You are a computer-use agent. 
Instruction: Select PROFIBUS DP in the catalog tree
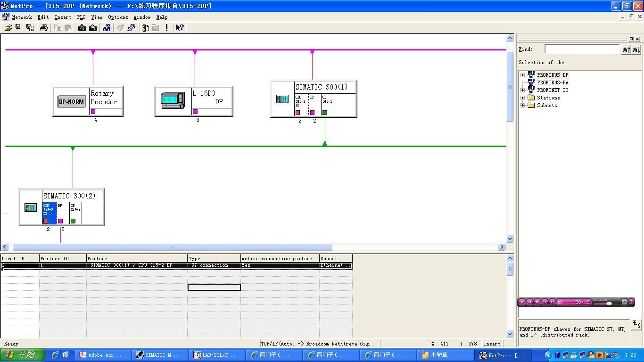(x=553, y=75)
